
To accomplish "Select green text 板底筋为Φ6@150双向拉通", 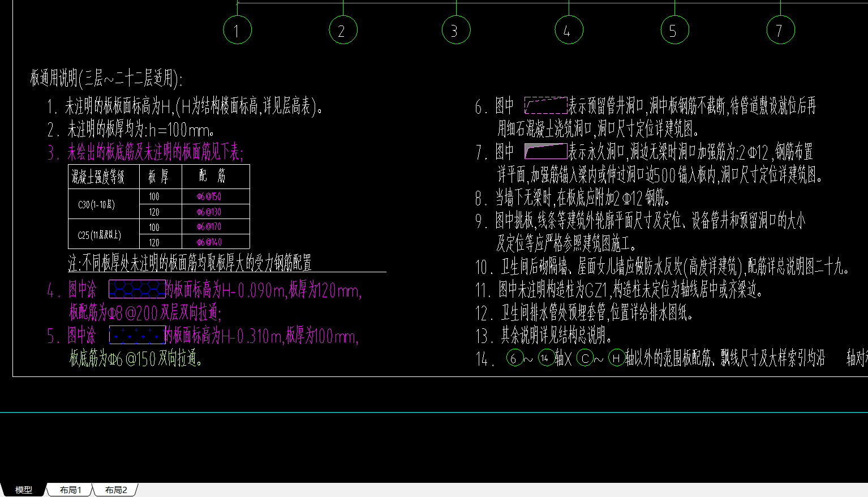I will tap(136, 358).
